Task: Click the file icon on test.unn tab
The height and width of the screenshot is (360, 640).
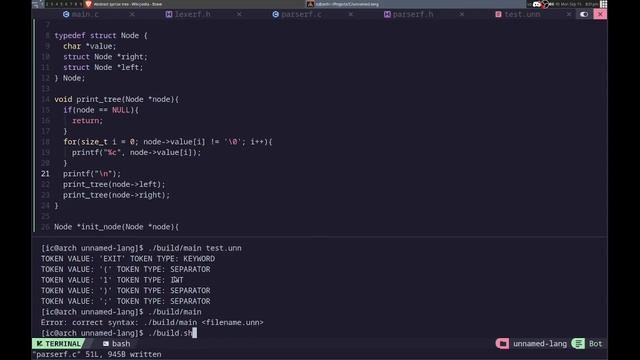Action: (498, 14)
